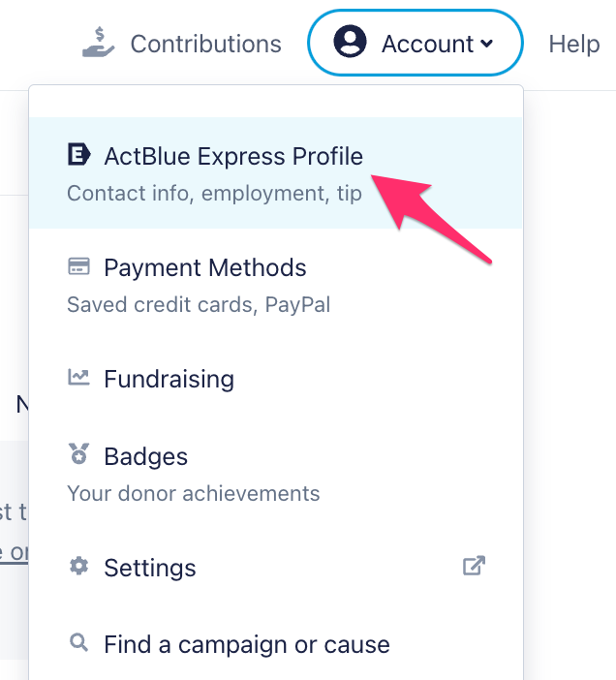The width and height of the screenshot is (616, 680).
Task: Click the ActBlue Express 'E' icon
Action: pos(78,155)
